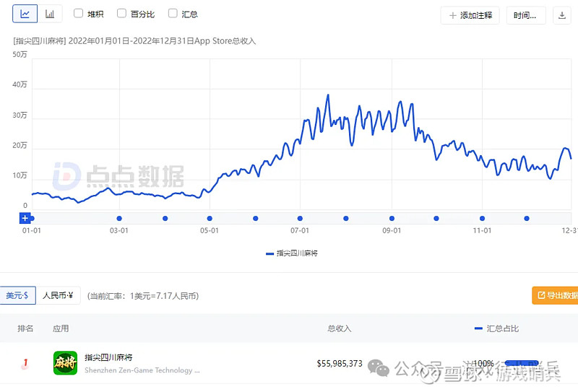Click the download chart icon
578x392 pixels.
coord(562,15)
